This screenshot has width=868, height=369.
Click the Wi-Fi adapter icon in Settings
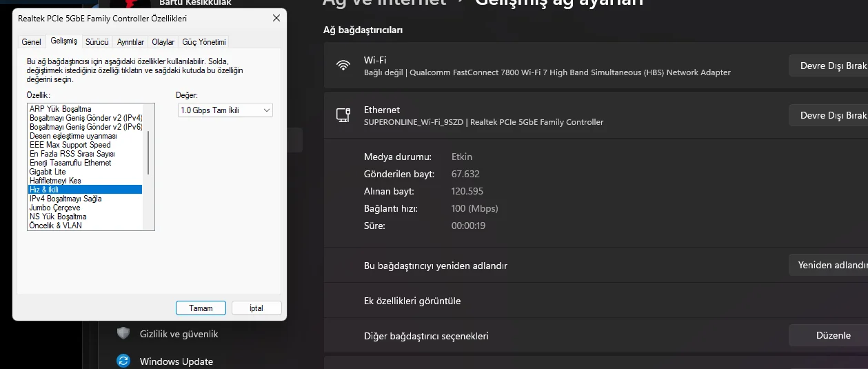[343, 66]
